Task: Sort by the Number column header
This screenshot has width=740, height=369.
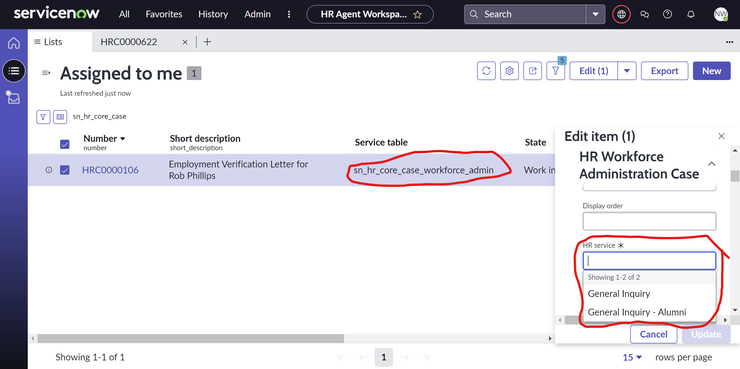Action: [x=104, y=139]
